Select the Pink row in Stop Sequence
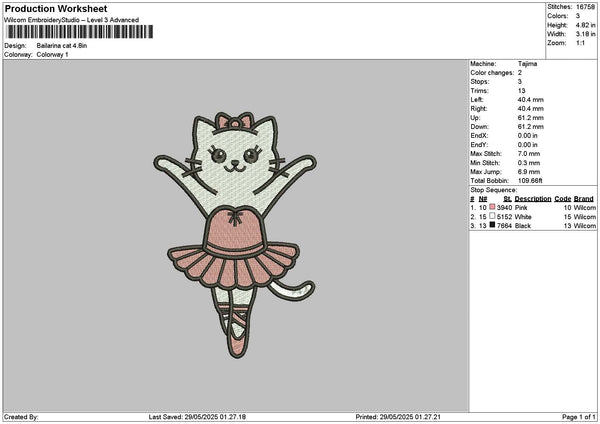 [x=530, y=207]
